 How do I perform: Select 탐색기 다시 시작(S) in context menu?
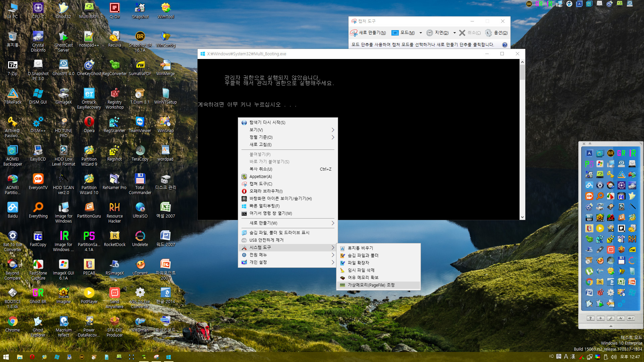pos(288,122)
